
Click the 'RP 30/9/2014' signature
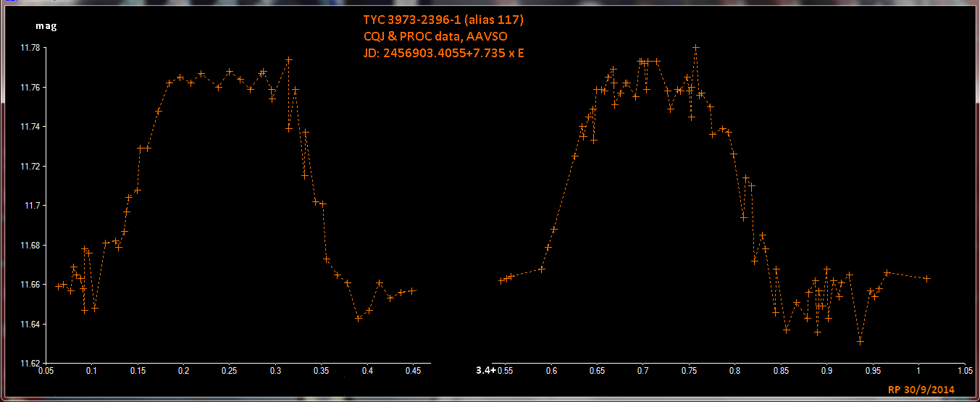[921, 390]
